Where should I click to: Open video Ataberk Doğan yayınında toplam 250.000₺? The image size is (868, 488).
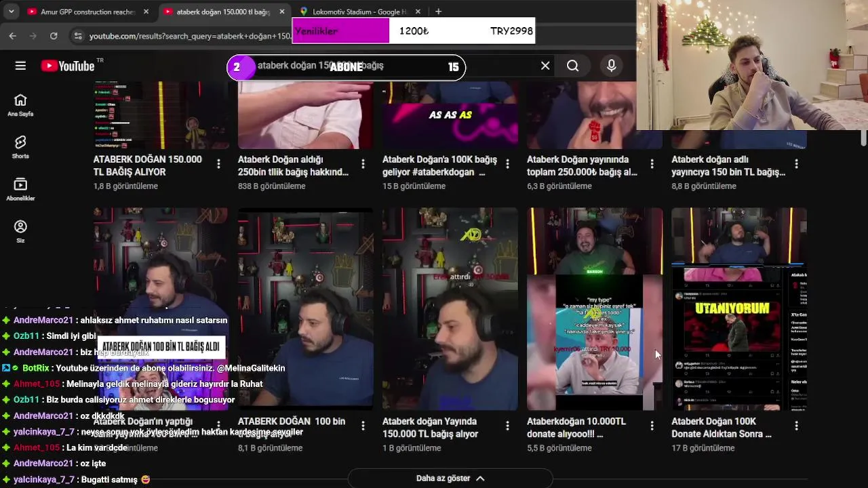point(582,166)
